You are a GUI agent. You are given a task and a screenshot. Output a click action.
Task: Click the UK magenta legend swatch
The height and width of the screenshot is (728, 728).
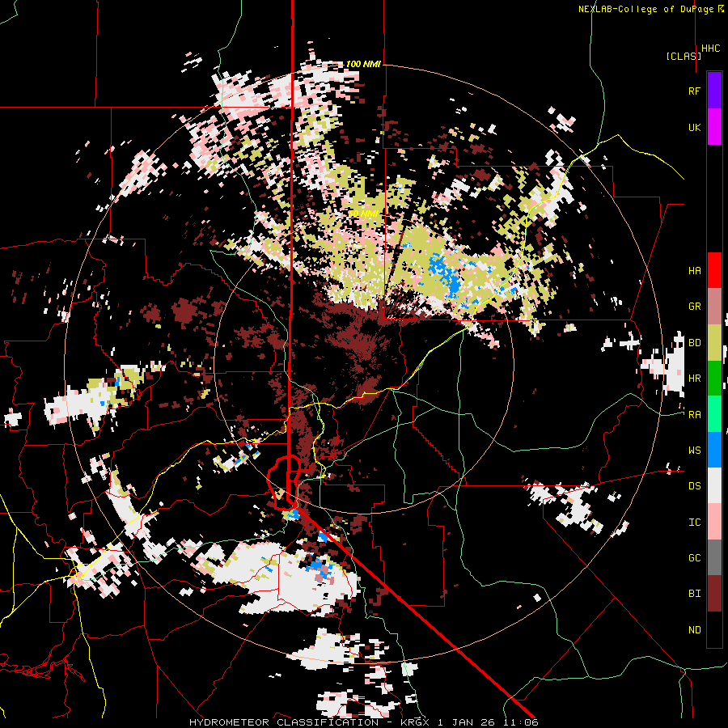(x=714, y=127)
